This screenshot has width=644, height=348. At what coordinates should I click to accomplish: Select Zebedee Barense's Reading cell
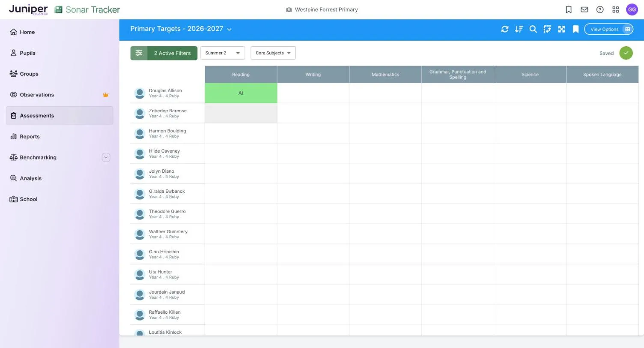point(241,113)
